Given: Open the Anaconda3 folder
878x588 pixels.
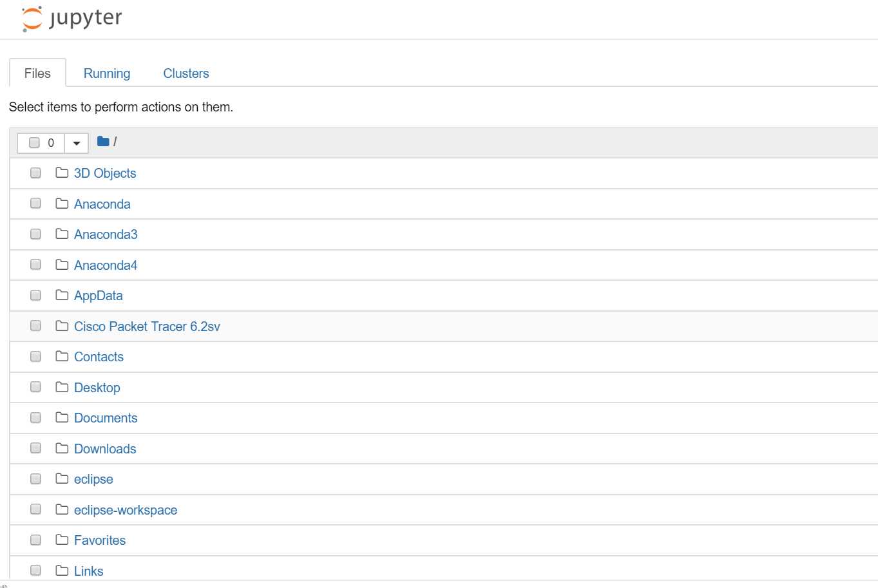Looking at the screenshot, I should (106, 234).
